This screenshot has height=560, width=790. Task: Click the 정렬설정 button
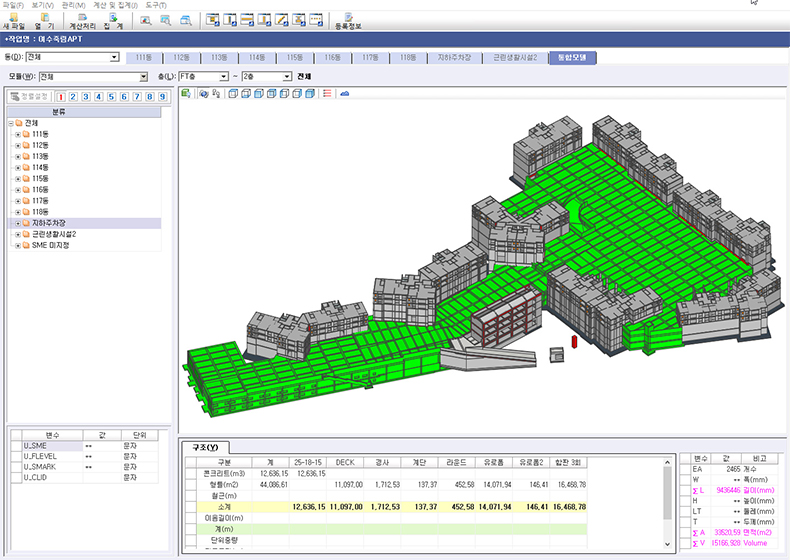tap(30, 96)
